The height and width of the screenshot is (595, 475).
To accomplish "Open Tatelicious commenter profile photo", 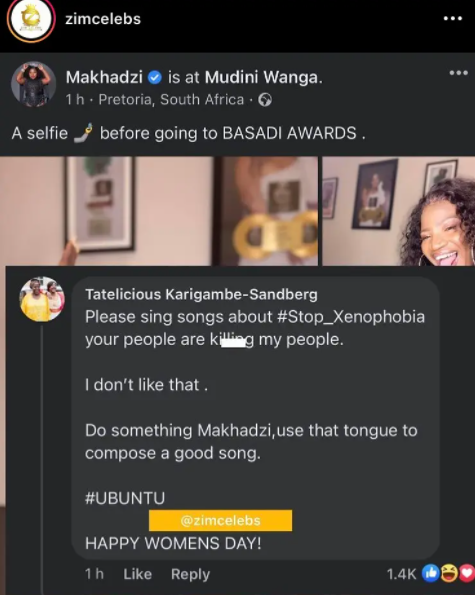I will [42, 299].
